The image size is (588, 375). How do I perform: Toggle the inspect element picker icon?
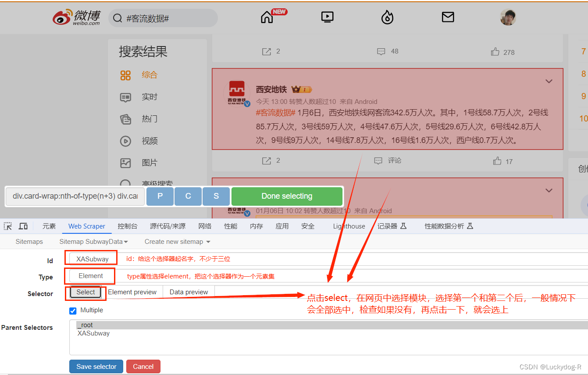[x=8, y=226]
